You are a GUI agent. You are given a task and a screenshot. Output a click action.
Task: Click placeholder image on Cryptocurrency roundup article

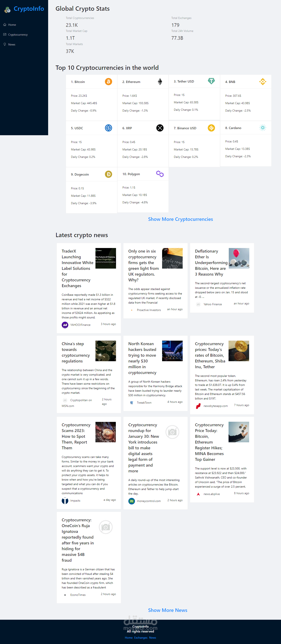tap(172, 432)
